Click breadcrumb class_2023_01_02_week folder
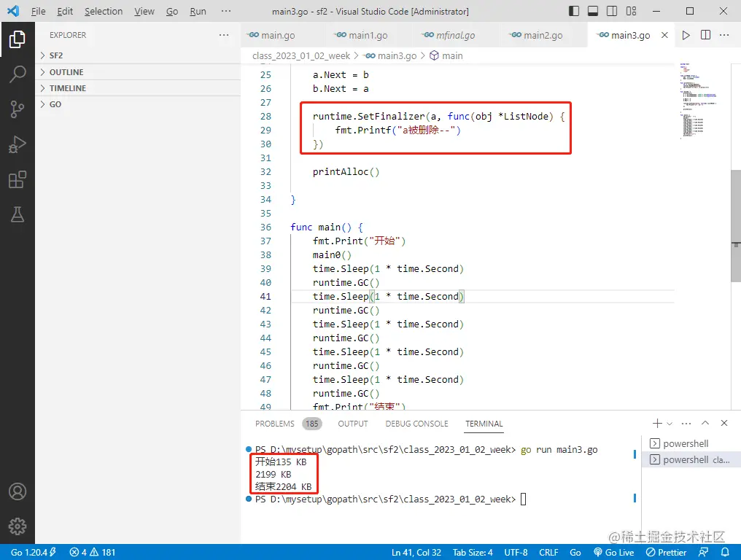Viewport: 741px width, 560px height. (x=301, y=55)
